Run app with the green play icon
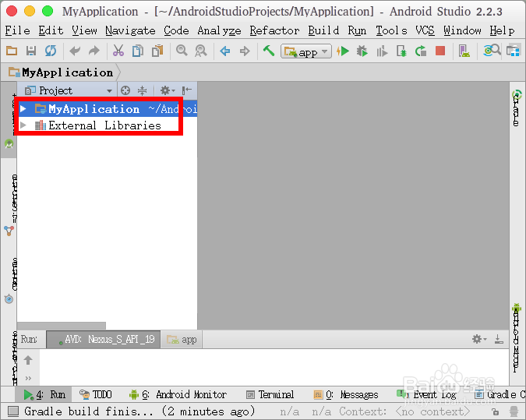This screenshot has height=420, width=526. click(x=343, y=51)
